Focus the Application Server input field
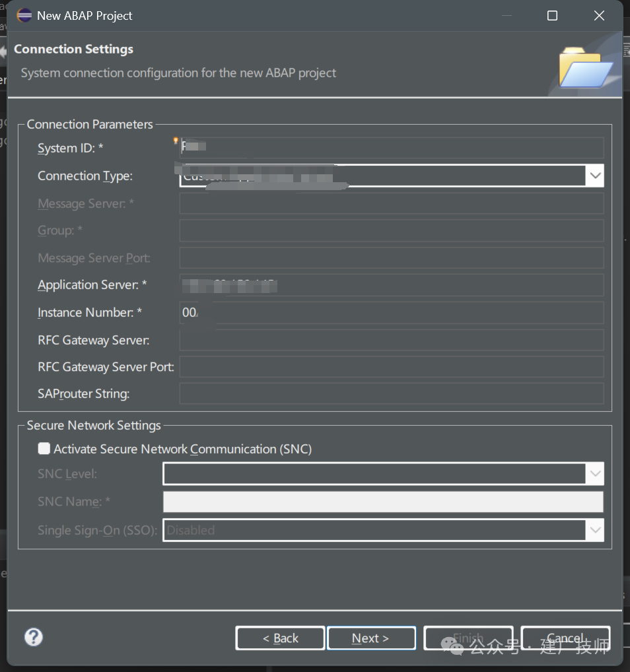This screenshot has width=630, height=672. click(x=392, y=285)
